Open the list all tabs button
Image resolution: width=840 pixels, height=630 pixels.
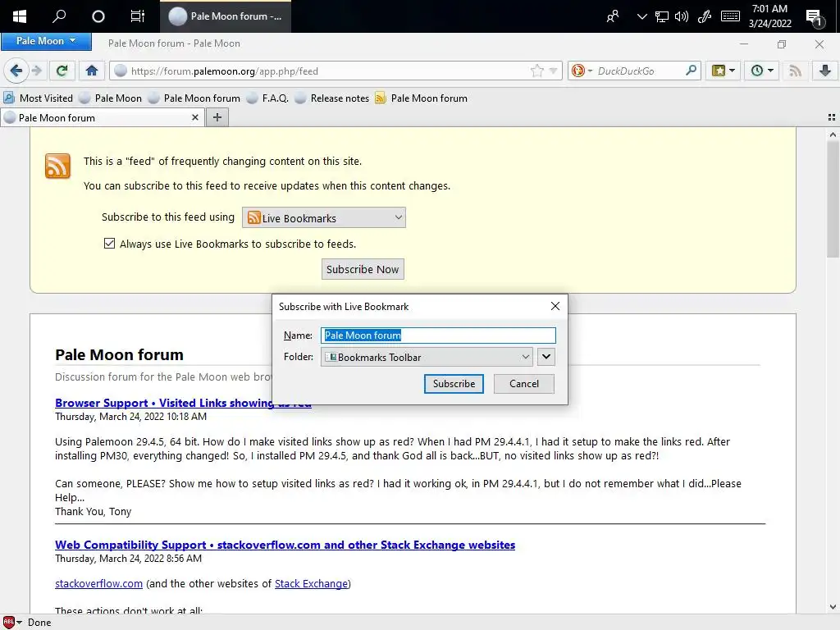832,117
